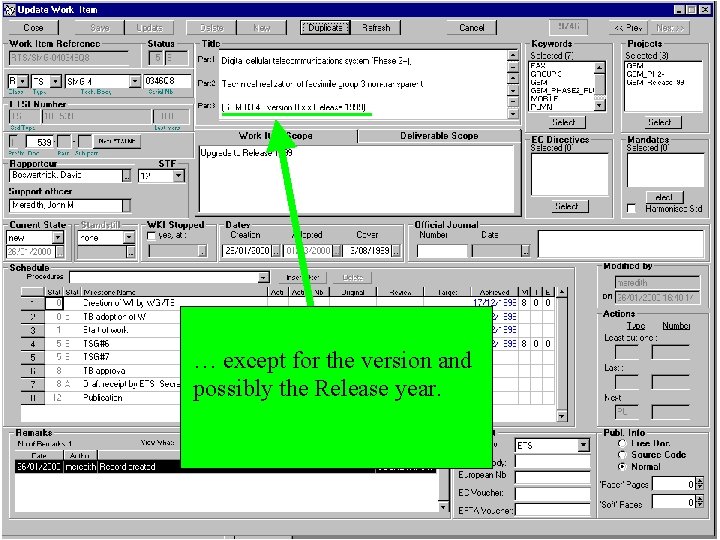The image size is (720, 540).
Task: Select the Source Code radio button
Action: click(622, 455)
